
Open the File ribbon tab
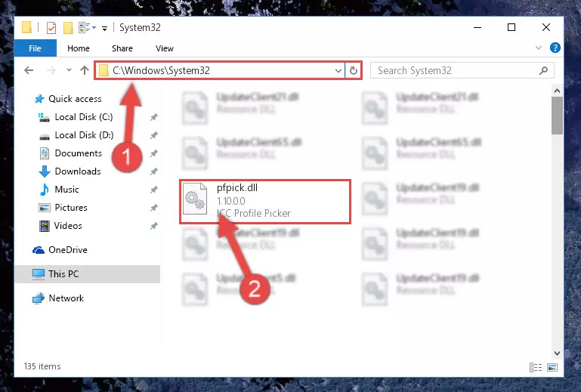36,48
